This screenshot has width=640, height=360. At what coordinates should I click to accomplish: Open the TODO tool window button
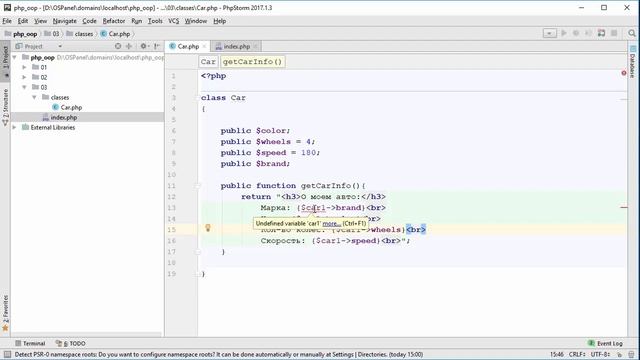tap(71, 343)
